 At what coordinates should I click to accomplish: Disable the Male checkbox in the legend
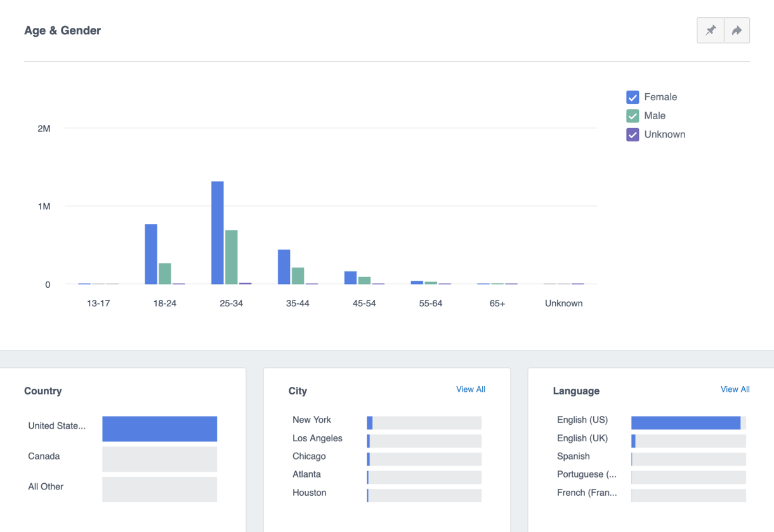coord(632,115)
